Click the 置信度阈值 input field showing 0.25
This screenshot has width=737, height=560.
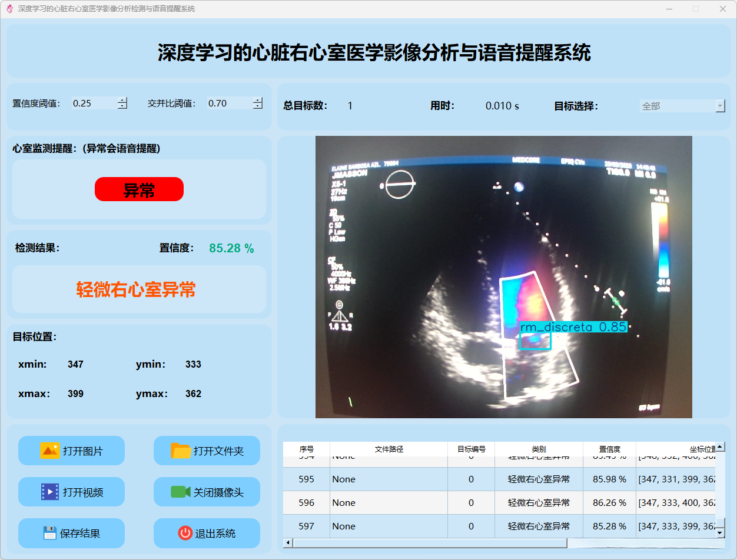coord(93,104)
